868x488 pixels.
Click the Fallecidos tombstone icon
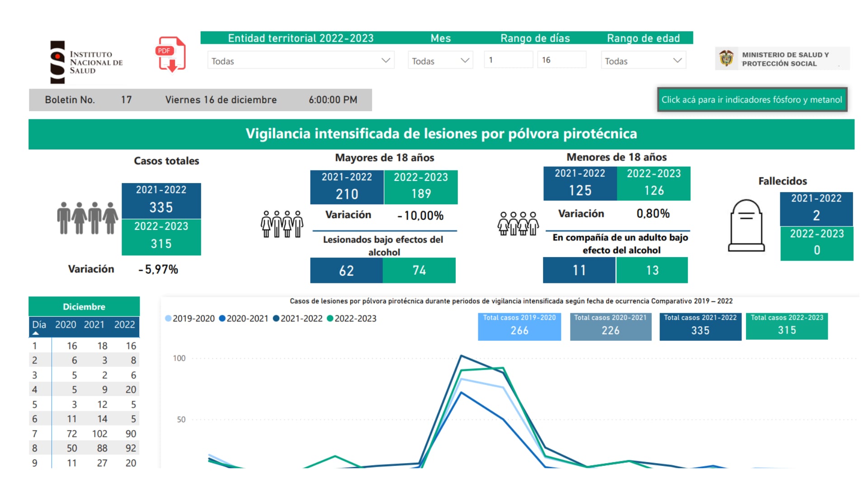tap(746, 225)
